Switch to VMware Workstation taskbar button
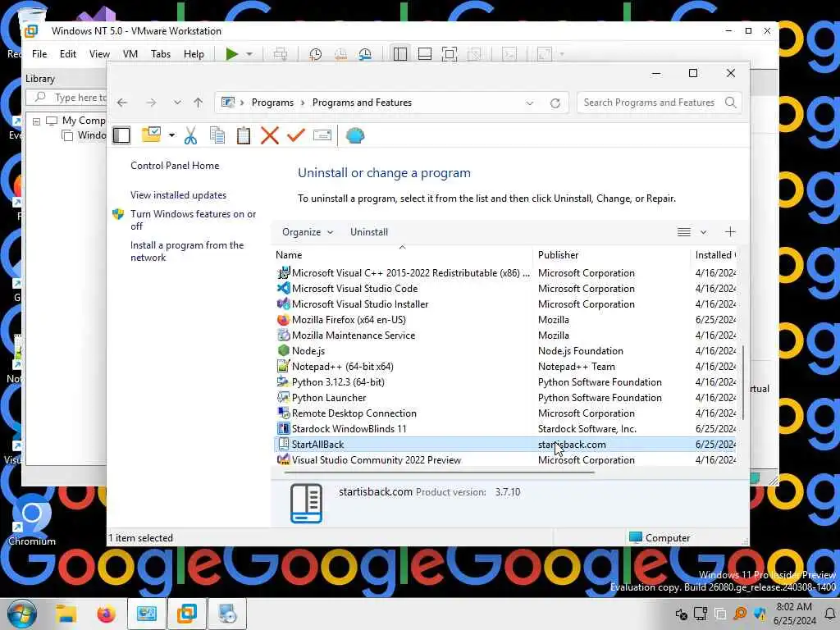The image size is (840, 630). 187,614
